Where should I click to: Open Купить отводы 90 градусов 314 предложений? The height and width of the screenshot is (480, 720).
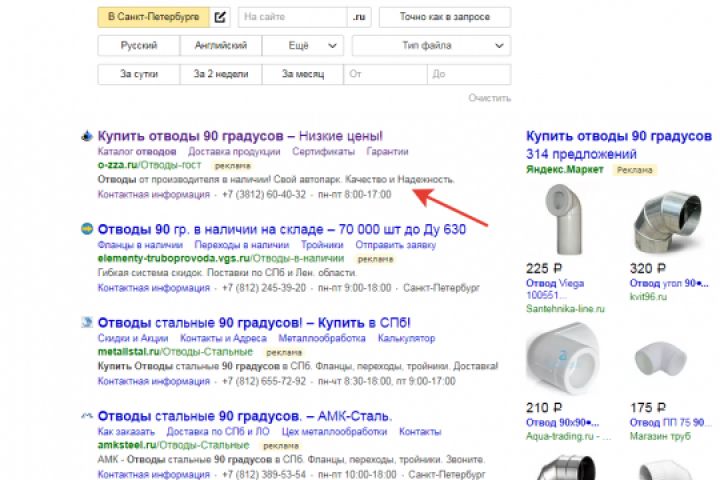pos(619,145)
